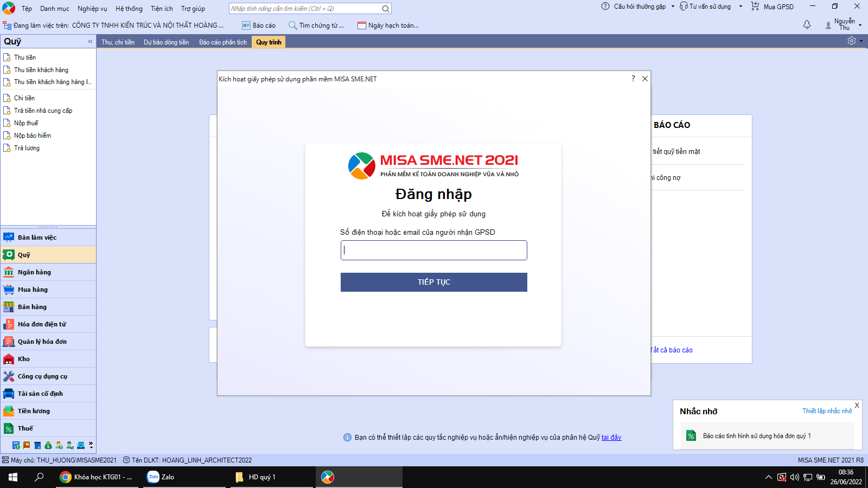The width and height of the screenshot is (868, 488).
Task: Select Nộp bảo hiểm item
Action: coord(33,136)
